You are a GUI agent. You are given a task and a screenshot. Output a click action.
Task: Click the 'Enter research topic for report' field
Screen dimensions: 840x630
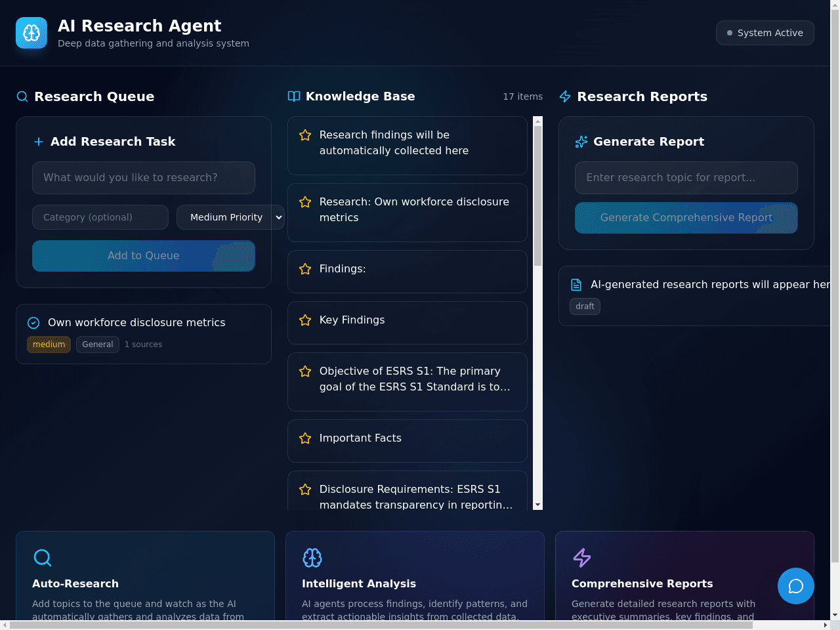[686, 178]
